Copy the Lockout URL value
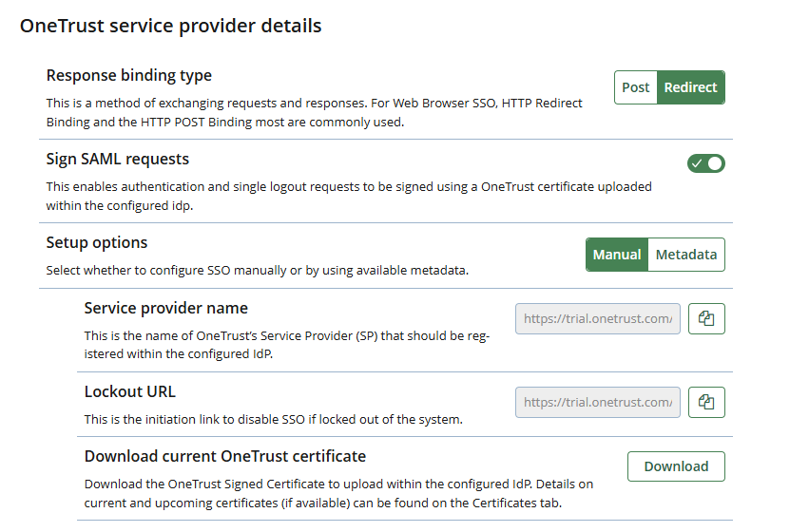 point(705,403)
